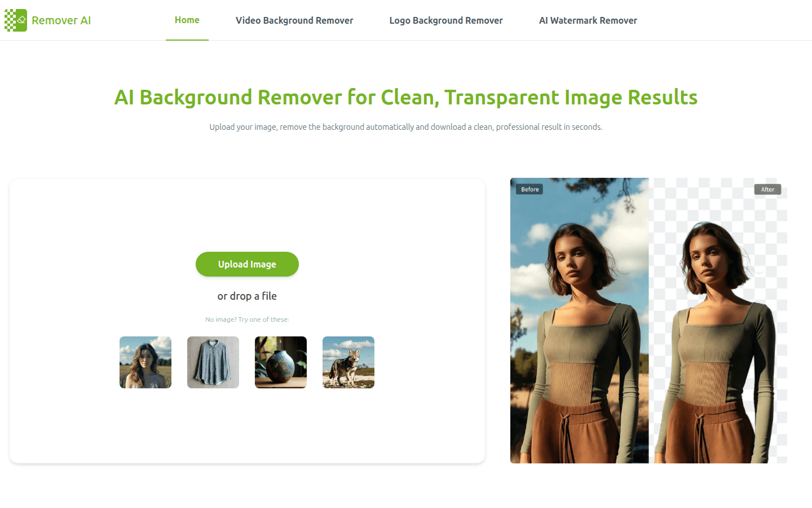Screen dimensions: 812x508
Task: Click the Remover AI logo icon
Action: coord(16,20)
